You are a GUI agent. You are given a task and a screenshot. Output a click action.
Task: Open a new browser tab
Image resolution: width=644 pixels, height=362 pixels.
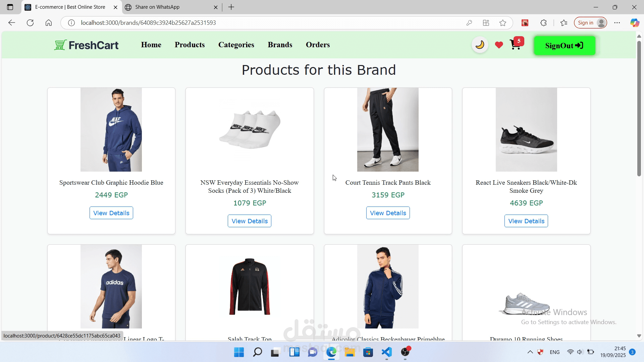[x=231, y=7]
